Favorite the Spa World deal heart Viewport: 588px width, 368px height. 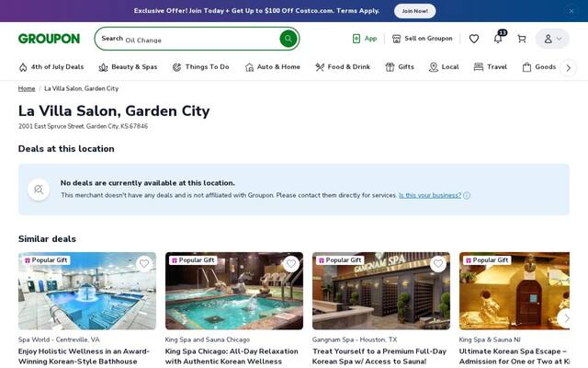point(144,264)
